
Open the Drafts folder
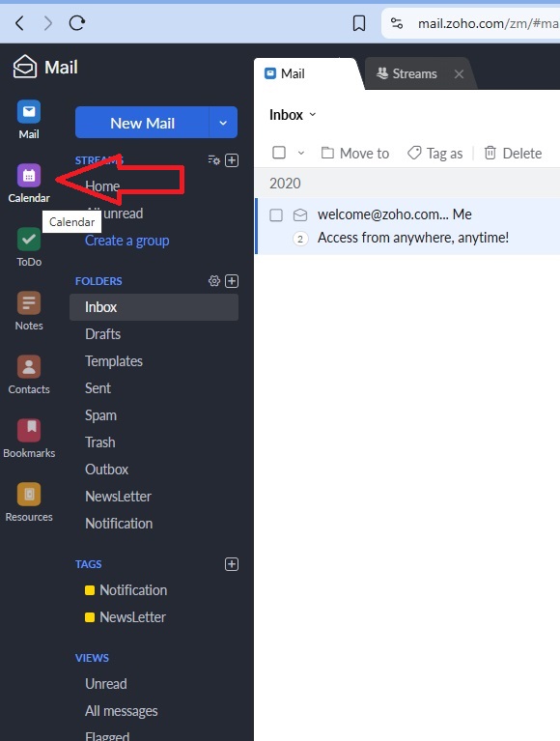coord(103,334)
